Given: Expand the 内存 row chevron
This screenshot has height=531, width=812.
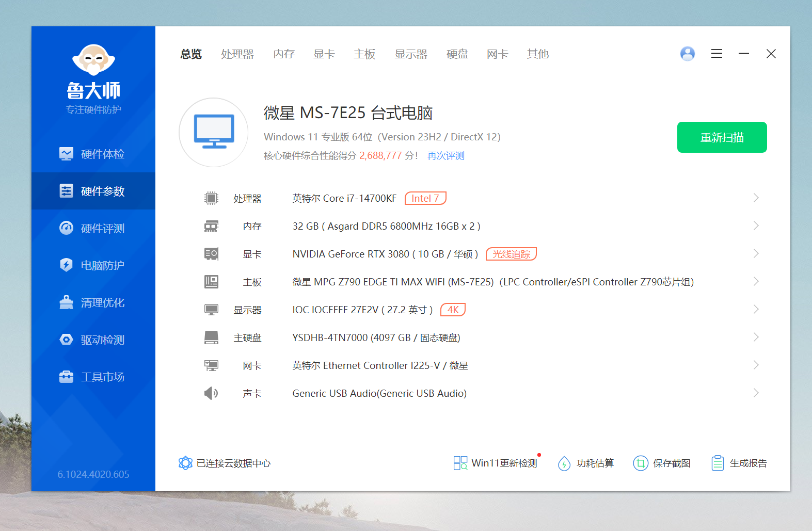Looking at the screenshot, I should click(x=756, y=226).
